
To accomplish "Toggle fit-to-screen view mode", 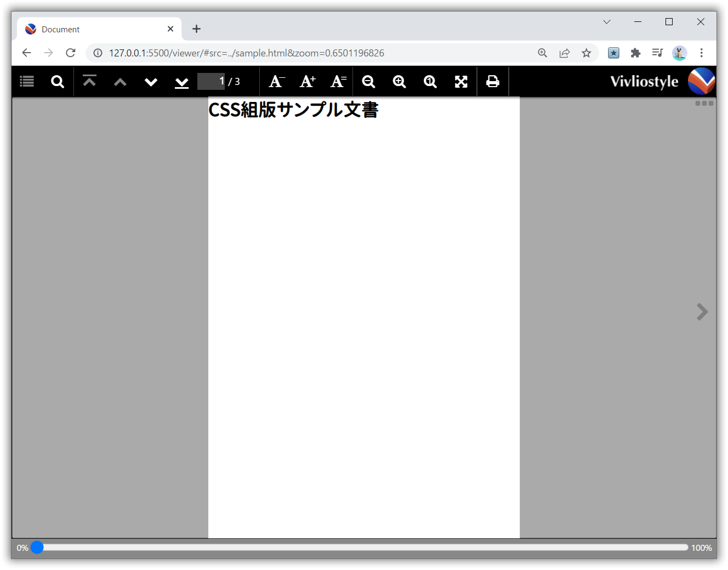I will coord(461,81).
